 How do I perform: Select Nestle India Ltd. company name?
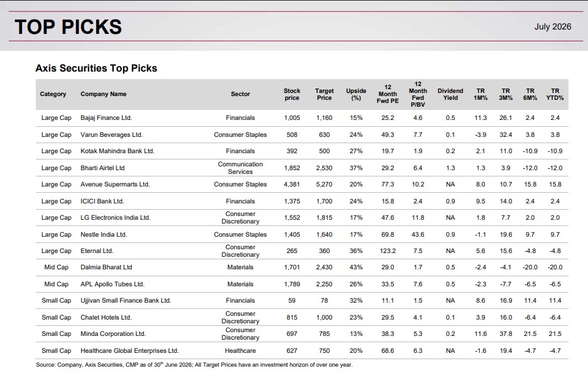point(104,235)
